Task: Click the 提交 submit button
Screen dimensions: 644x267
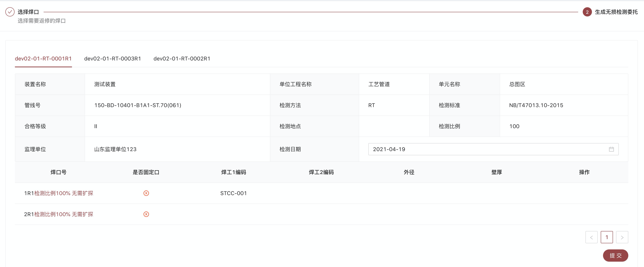Action: click(615, 255)
